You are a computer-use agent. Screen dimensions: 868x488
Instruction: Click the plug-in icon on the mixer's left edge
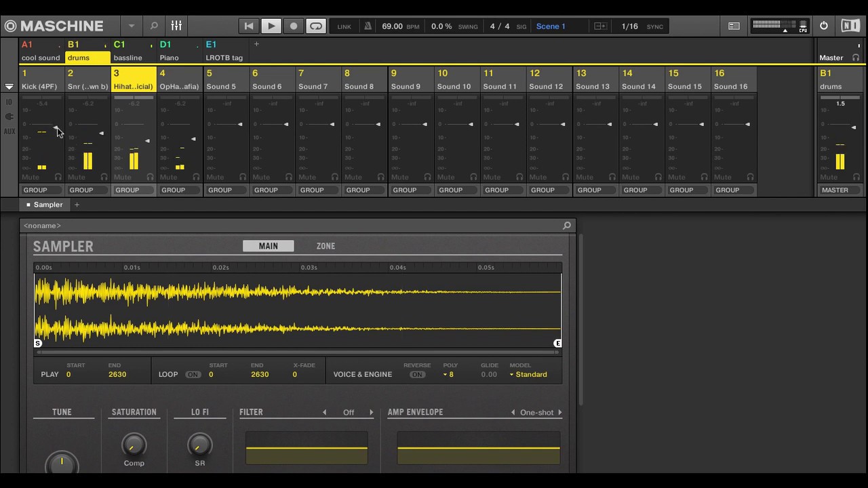pos(9,117)
